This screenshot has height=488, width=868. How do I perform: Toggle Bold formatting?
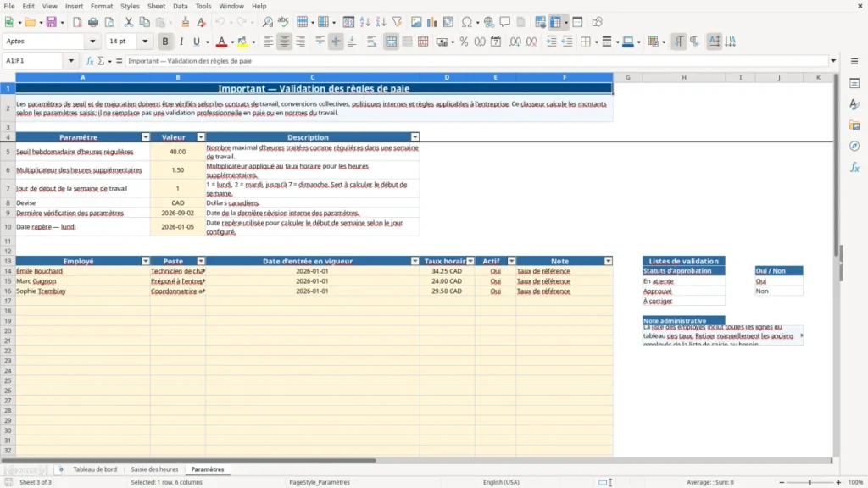click(165, 42)
